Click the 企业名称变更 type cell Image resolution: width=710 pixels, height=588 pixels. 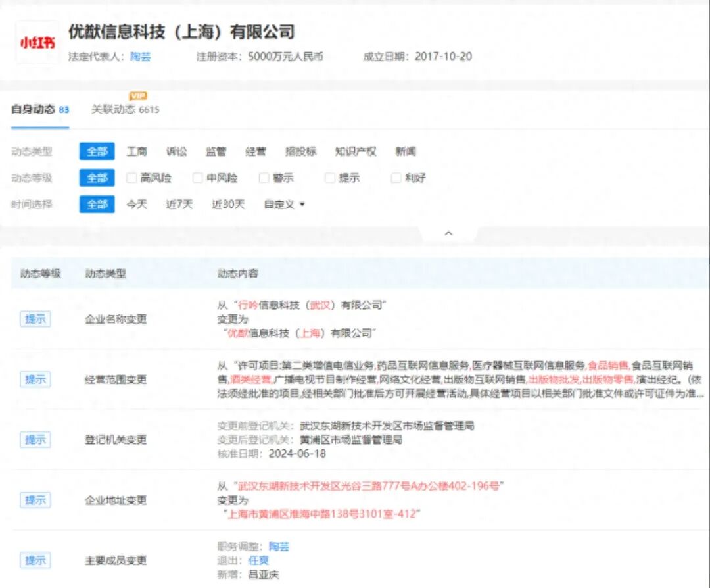click(116, 320)
